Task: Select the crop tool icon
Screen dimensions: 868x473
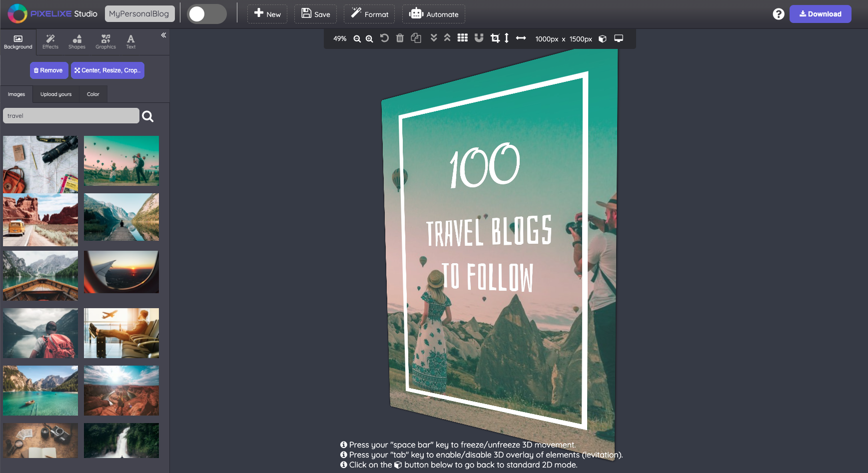Action: pos(495,38)
